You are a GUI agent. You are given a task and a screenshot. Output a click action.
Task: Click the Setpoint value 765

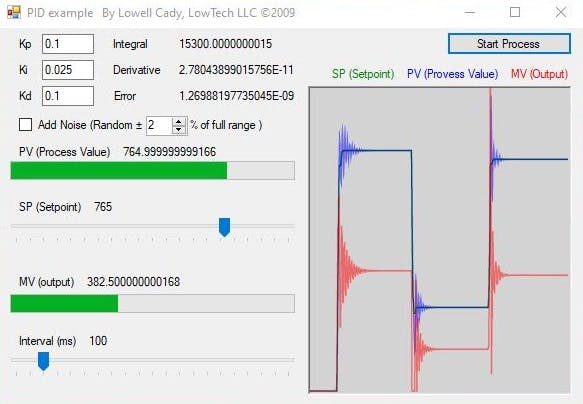coord(103,207)
